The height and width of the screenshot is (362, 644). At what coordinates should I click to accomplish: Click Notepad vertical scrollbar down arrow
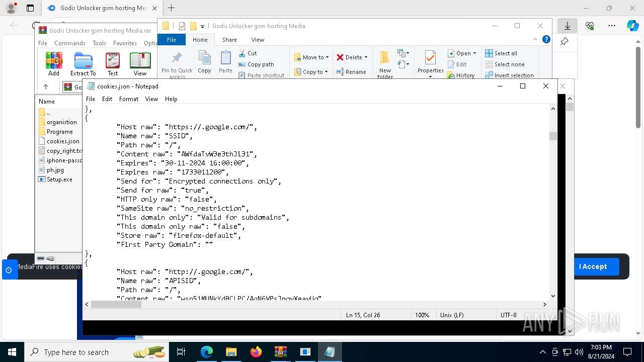pos(553,296)
